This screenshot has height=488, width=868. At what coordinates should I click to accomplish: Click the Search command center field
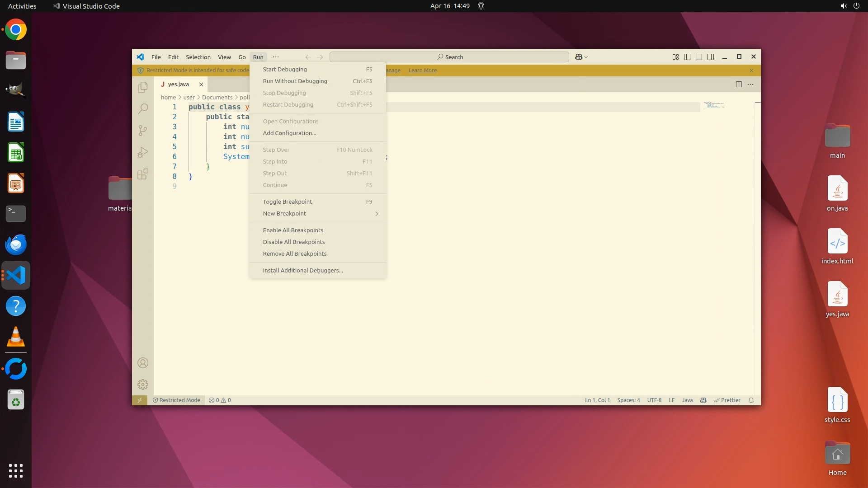click(x=449, y=57)
